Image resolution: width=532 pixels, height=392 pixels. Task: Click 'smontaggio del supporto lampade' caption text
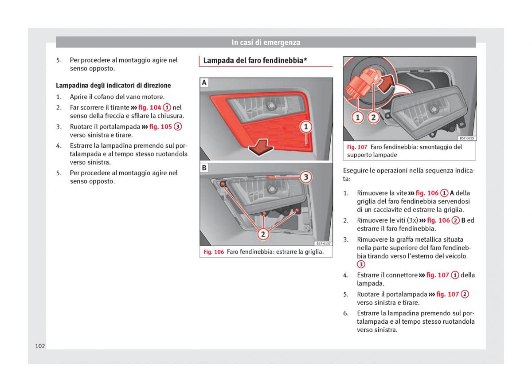point(405,151)
